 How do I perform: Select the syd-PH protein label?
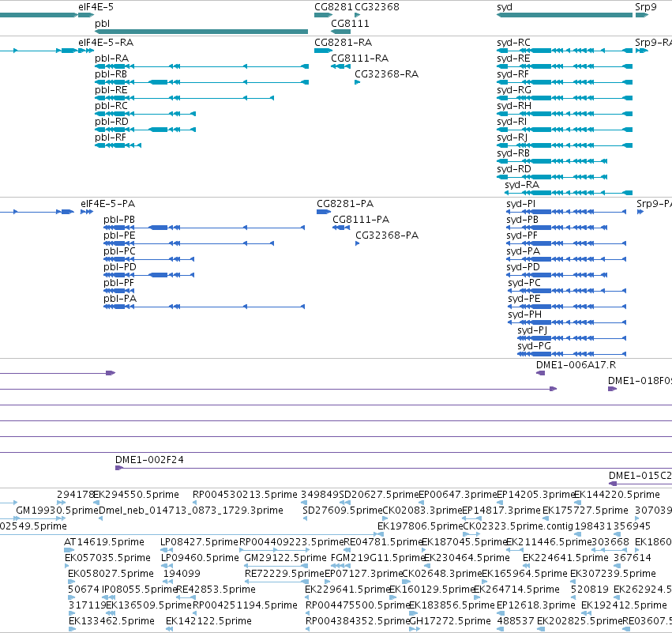point(524,315)
